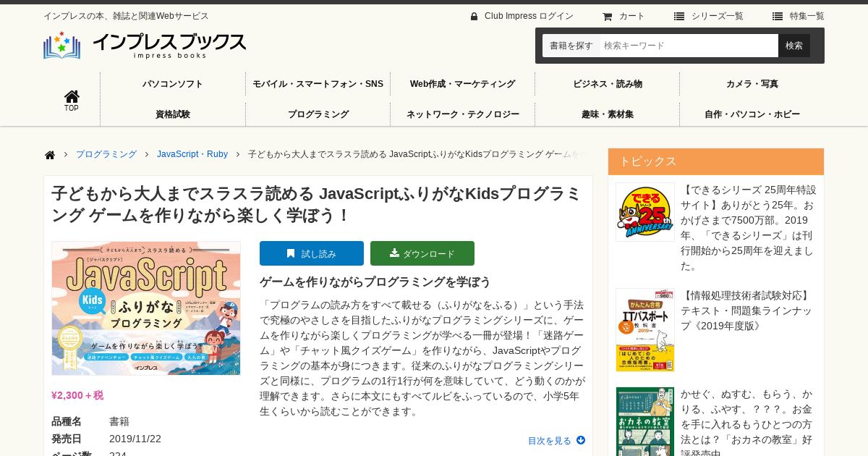This screenshot has height=456, width=868.
Task: Click the breadcrumb home icon
Action: click(x=50, y=155)
